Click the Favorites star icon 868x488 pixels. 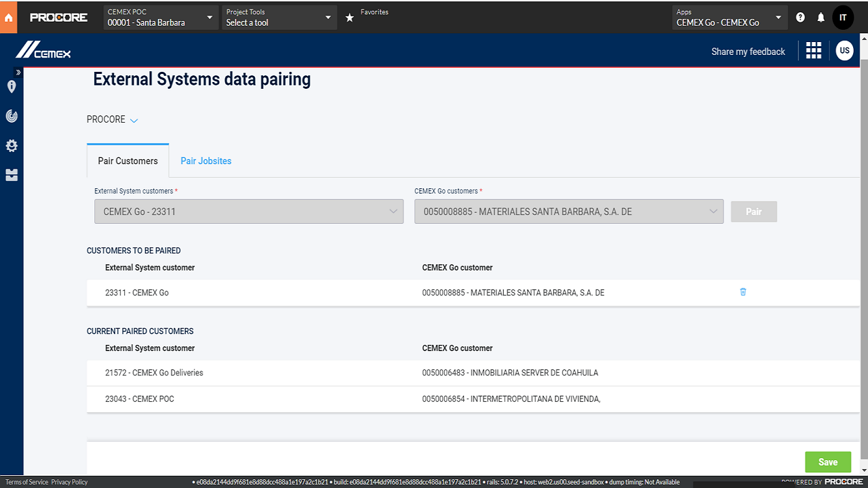[x=350, y=18]
